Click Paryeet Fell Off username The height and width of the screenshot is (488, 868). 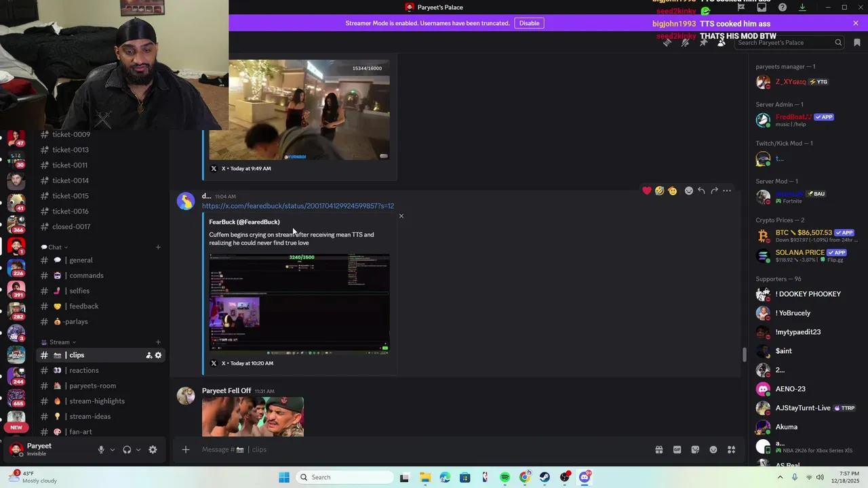tap(226, 391)
